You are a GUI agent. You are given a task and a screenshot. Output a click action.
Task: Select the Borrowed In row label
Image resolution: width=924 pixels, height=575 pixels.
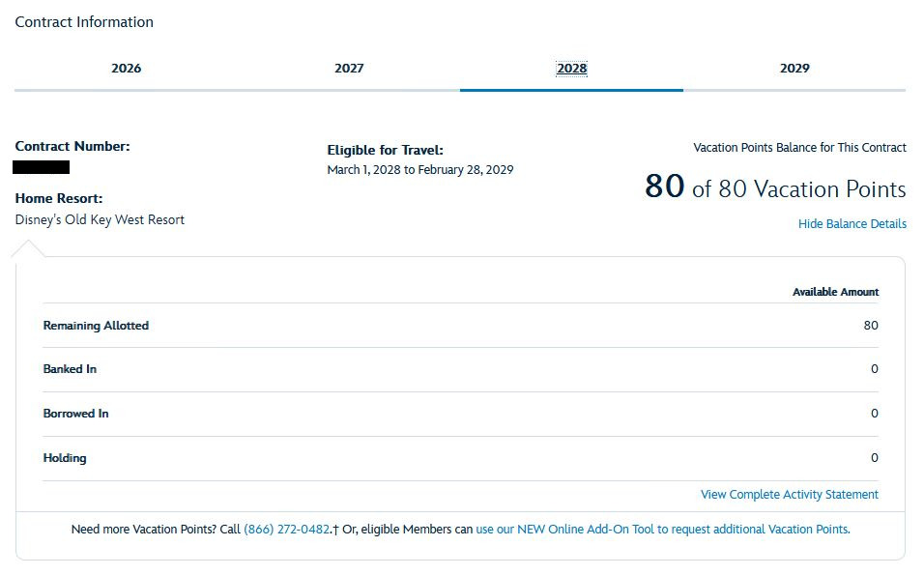pos(75,414)
